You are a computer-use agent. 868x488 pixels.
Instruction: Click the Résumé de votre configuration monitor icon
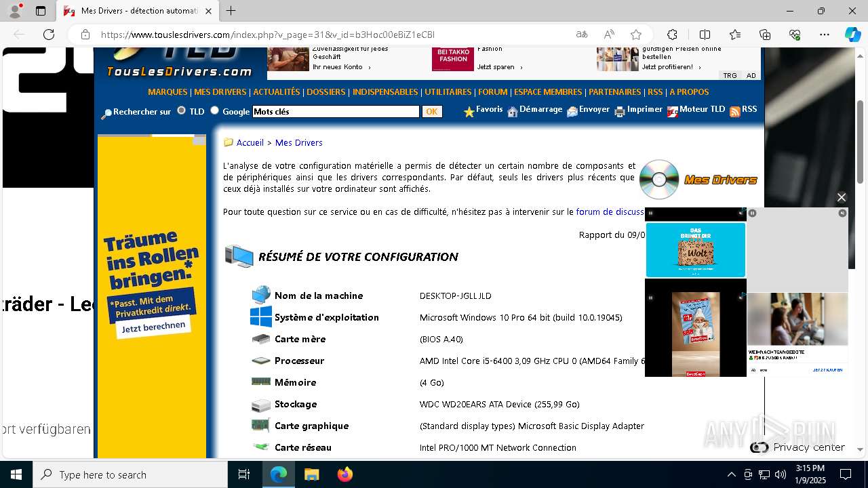click(239, 256)
